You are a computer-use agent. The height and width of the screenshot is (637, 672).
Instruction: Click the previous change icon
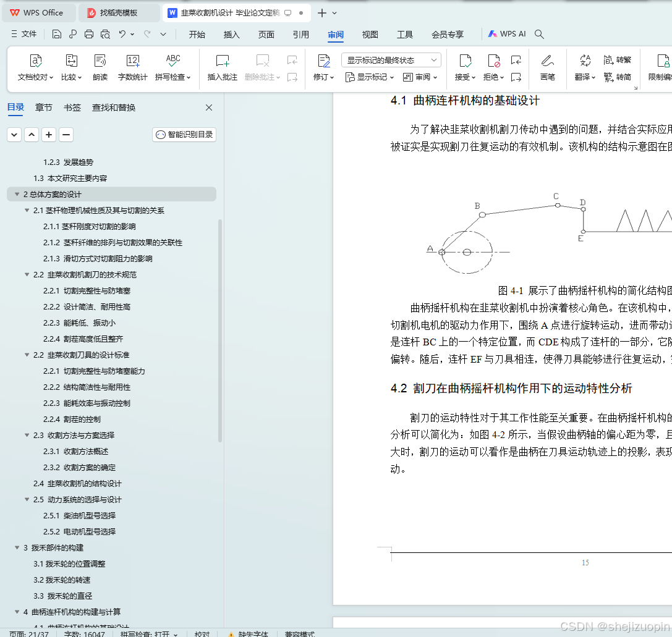click(x=516, y=60)
